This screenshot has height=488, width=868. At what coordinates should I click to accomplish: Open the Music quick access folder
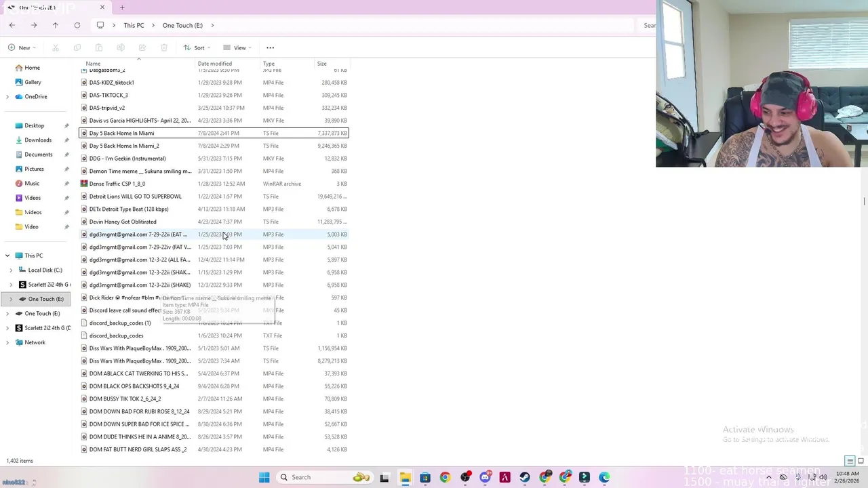(32, 184)
